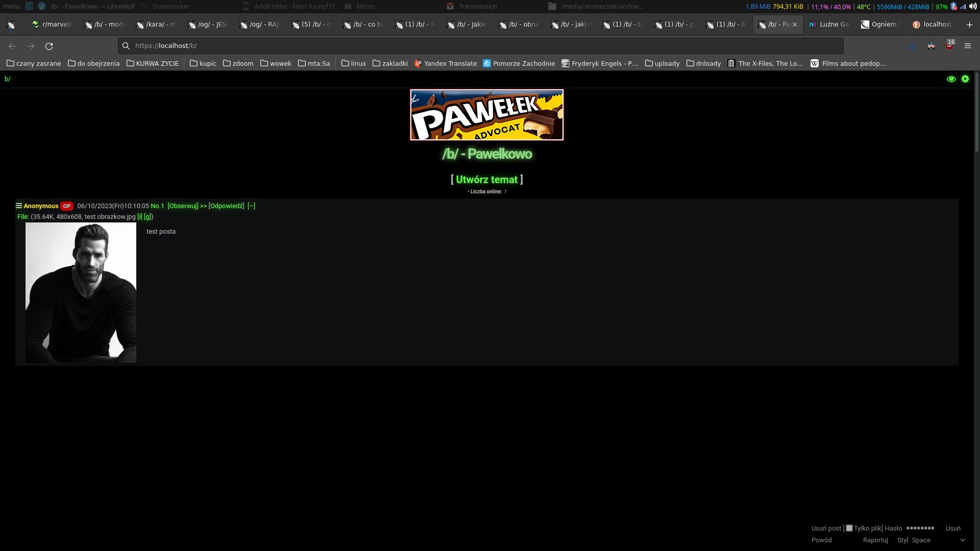
Task: Open the system menu in the top panel
Action: point(11,7)
